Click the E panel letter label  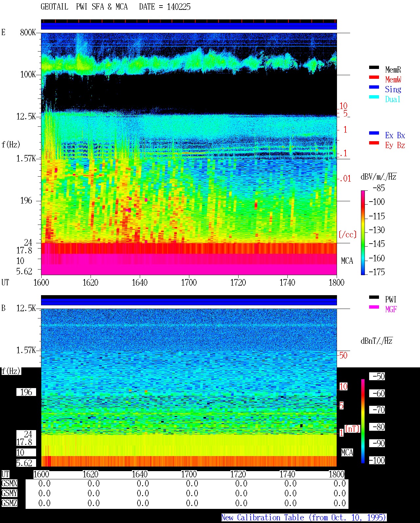click(x=3, y=32)
